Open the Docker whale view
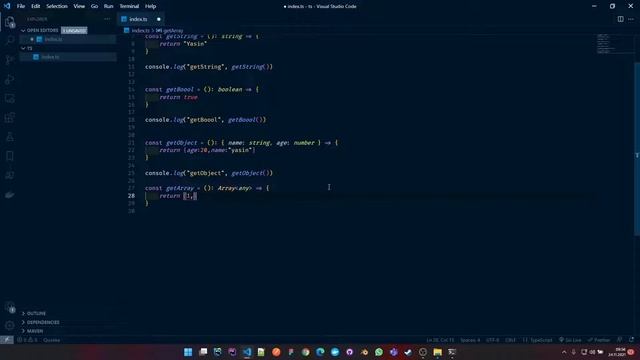The image size is (640, 360). 9,195
